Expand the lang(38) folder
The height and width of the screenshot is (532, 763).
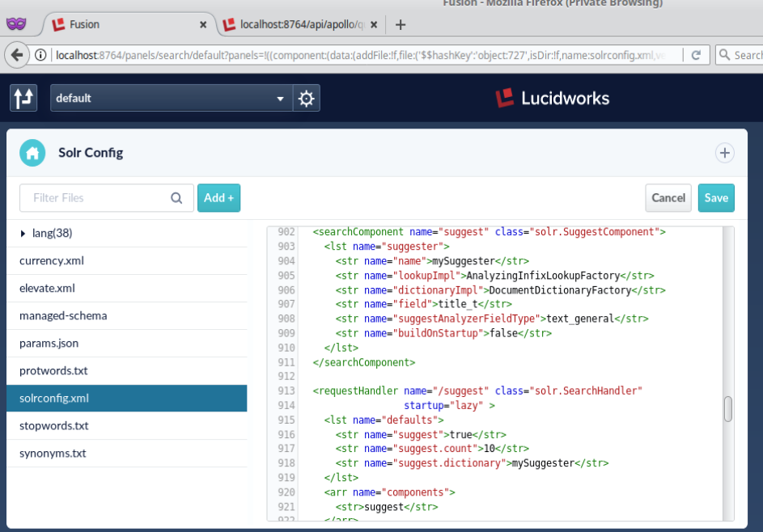(23, 234)
